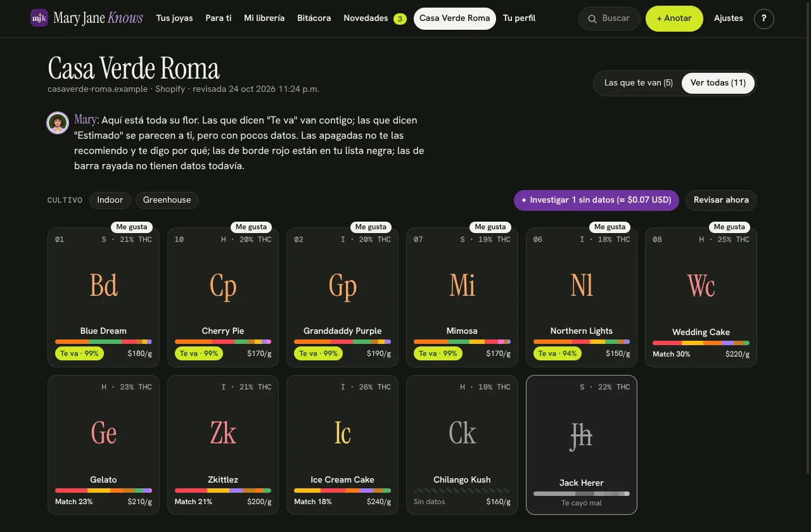The image size is (811, 532).
Task: Open Novedades with 3 badge
Action: pyautogui.click(x=374, y=18)
